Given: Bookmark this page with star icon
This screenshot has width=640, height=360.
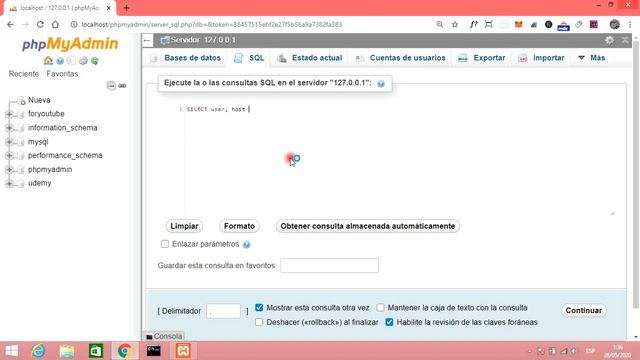Looking at the screenshot, I should 455,24.
